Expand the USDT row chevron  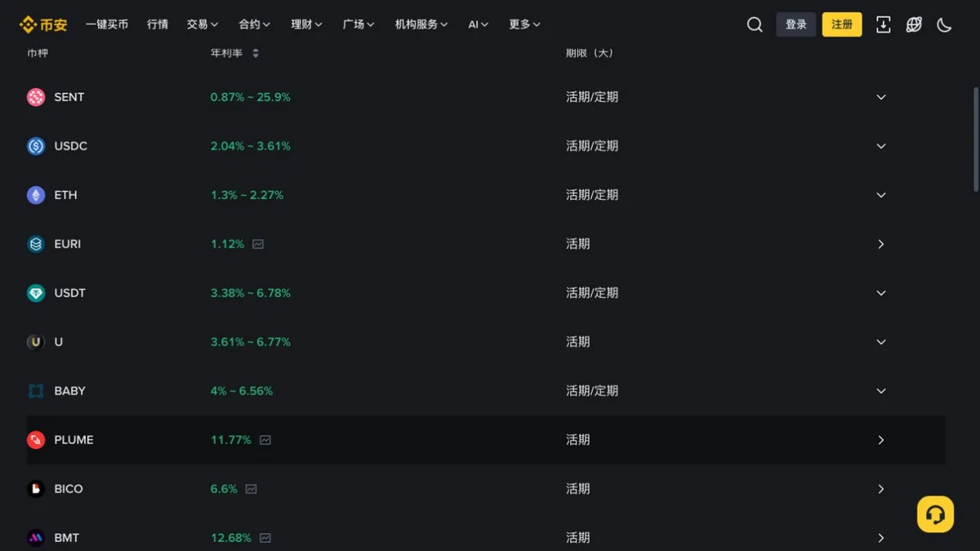pos(881,293)
